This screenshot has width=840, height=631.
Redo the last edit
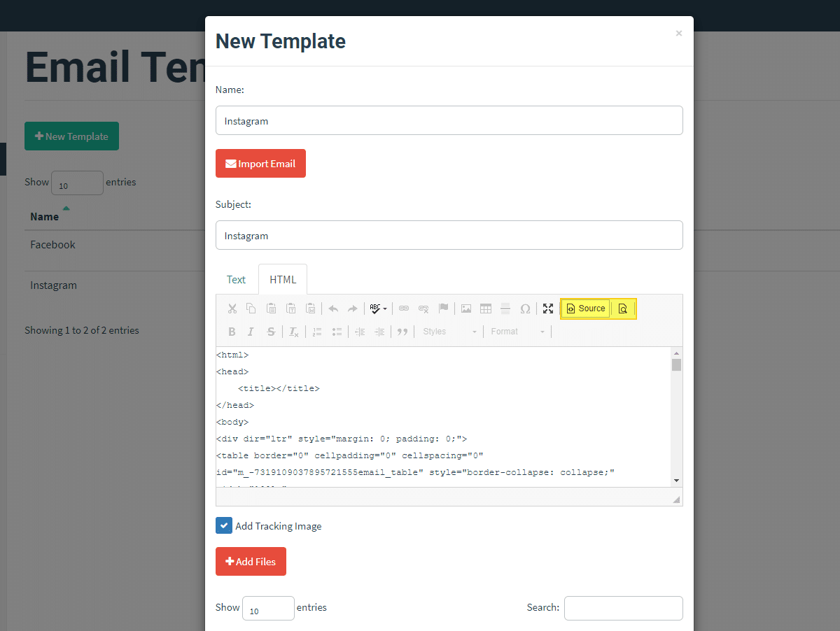[353, 309]
